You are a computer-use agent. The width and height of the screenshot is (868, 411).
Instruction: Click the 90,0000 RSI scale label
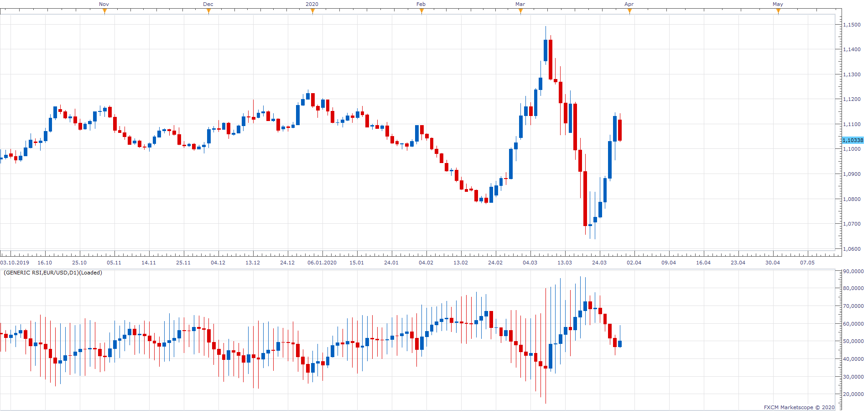853,271
